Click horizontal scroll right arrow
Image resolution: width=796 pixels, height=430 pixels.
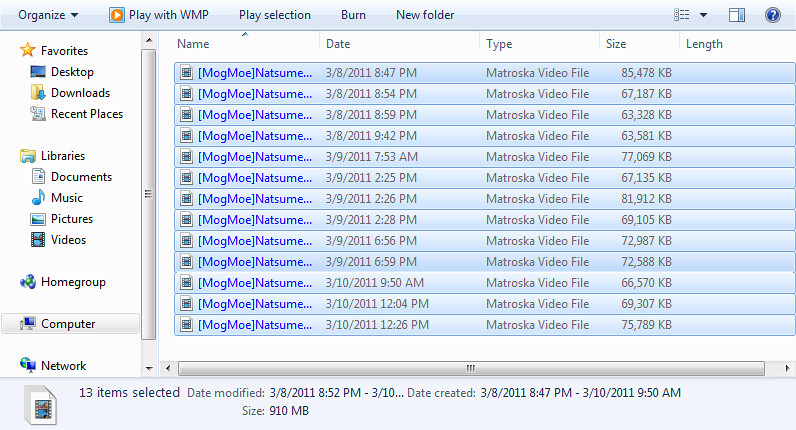787,368
